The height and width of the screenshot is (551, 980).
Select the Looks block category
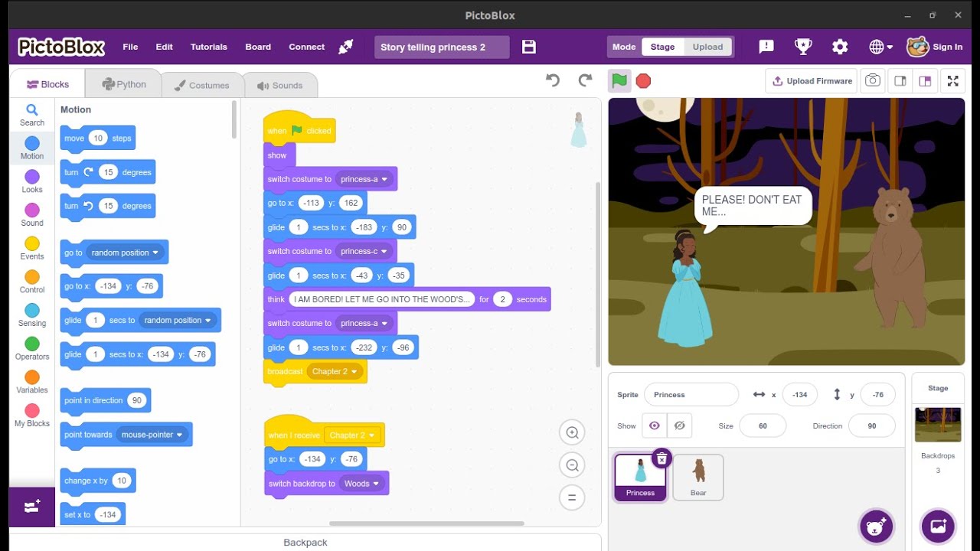coord(32,181)
